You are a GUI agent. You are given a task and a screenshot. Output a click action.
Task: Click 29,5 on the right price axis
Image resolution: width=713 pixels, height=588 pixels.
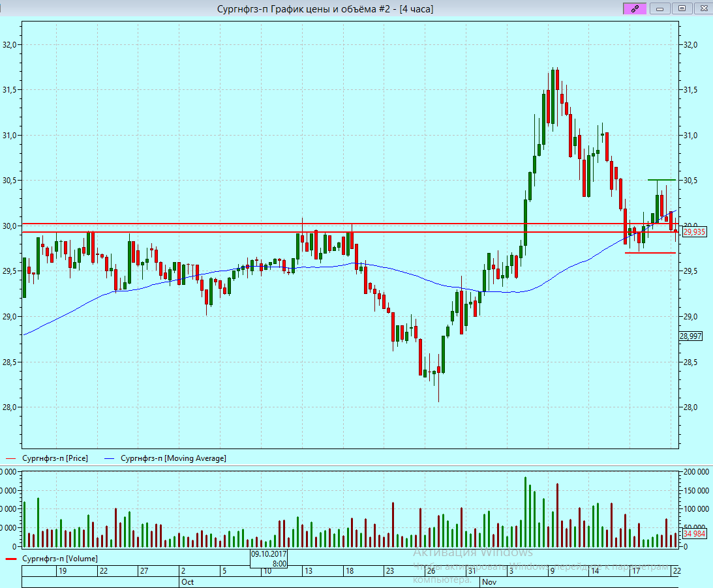(690, 271)
